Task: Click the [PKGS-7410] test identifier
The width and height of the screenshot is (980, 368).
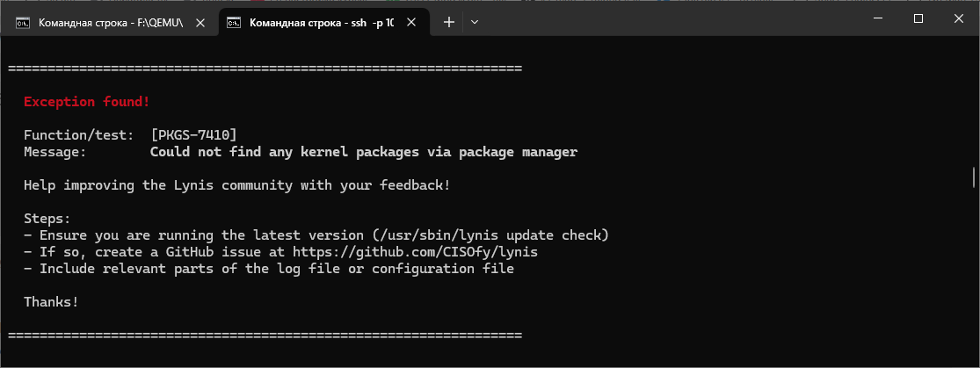Action: click(x=193, y=135)
